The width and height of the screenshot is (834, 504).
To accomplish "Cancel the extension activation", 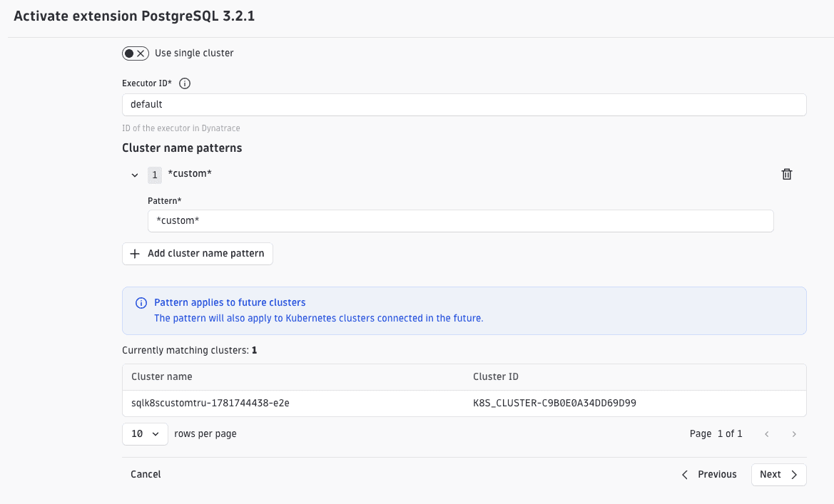I will (146, 474).
